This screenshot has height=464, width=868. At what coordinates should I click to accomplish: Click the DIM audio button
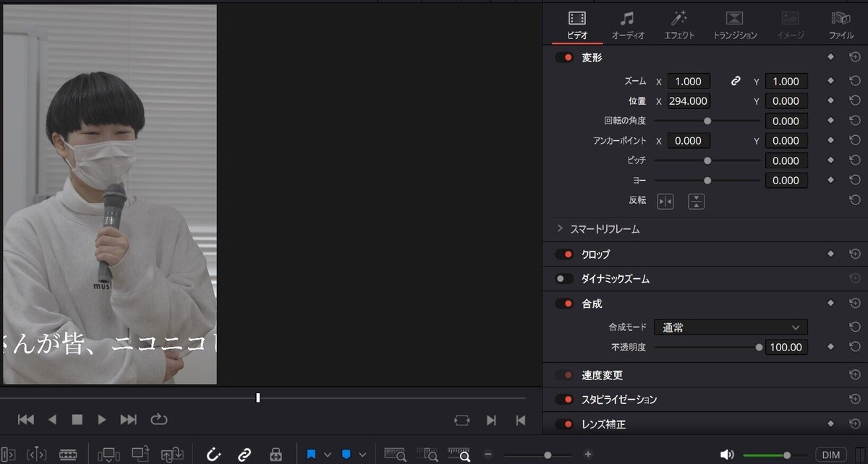tap(831, 455)
